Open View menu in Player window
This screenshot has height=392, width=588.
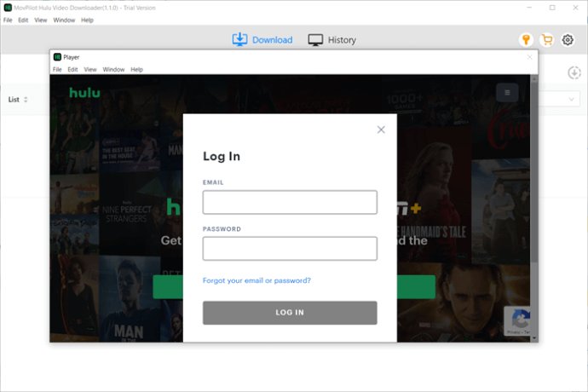[90, 70]
